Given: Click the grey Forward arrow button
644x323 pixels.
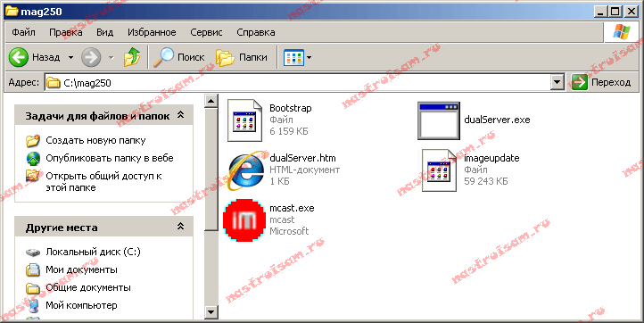Looking at the screenshot, I should point(91,57).
